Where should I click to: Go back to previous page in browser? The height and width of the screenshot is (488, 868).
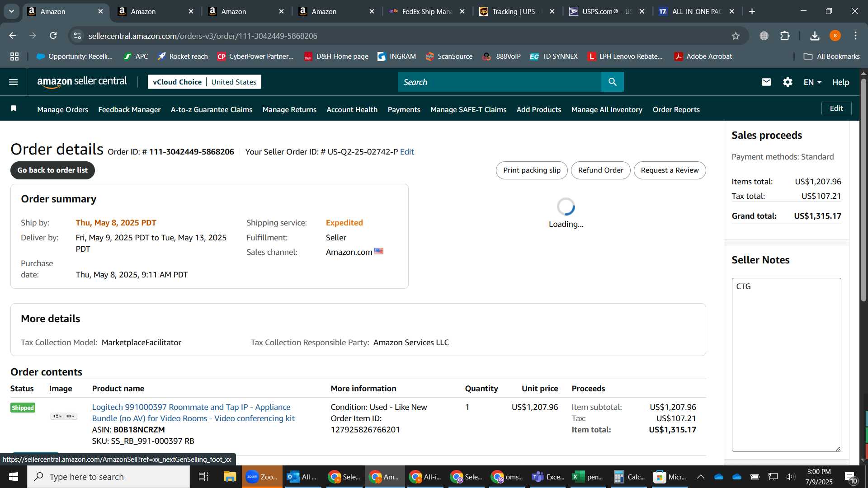[x=13, y=36]
